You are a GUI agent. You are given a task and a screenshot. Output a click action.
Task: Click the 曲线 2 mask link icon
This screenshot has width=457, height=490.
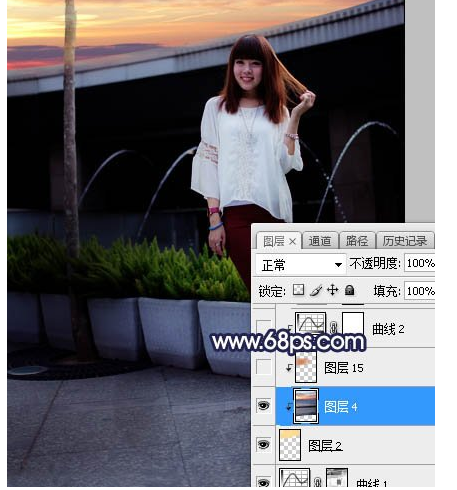333,328
